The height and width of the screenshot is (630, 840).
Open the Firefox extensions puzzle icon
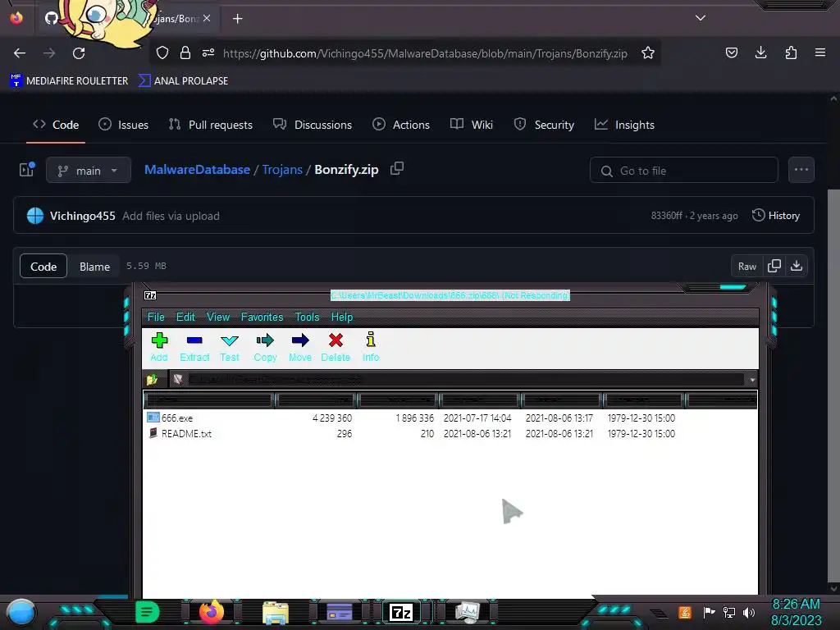point(791,52)
